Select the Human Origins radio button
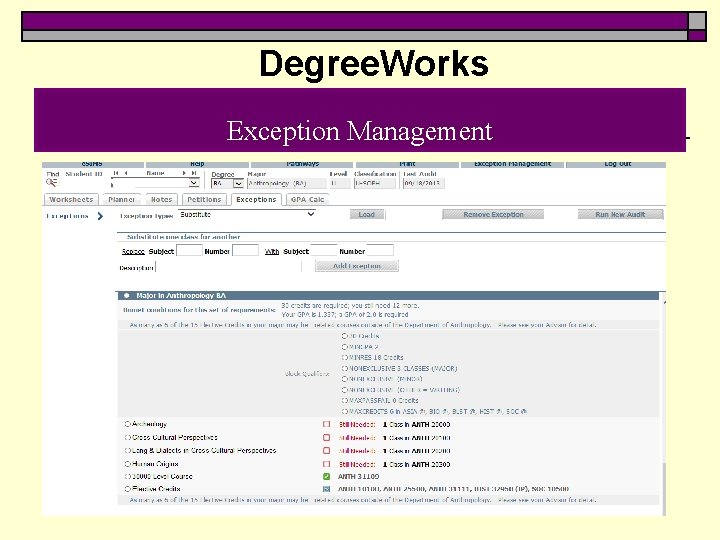This screenshot has width=720, height=540. 128,464
